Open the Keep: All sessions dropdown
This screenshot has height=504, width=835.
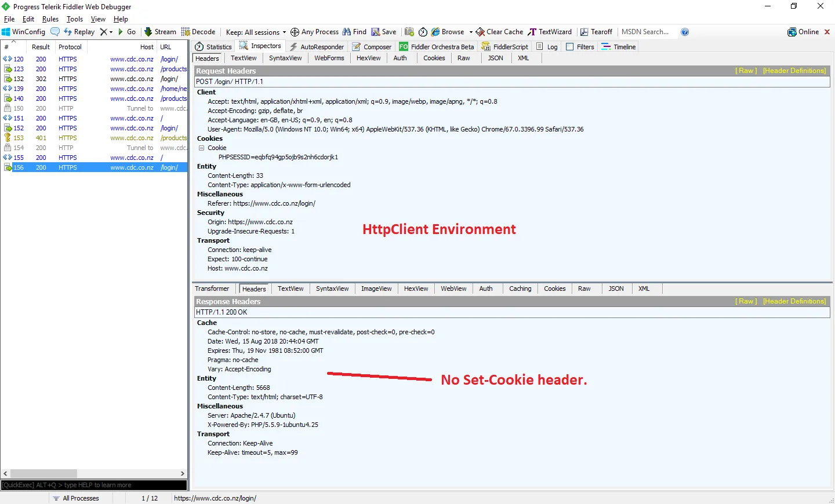(256, 32)
